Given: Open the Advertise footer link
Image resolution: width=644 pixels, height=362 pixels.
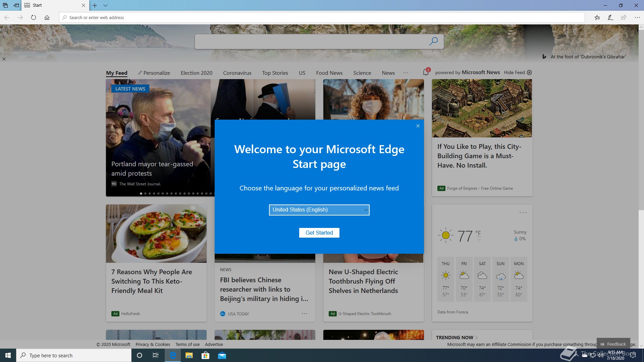Looking at the screenshot, I should pyautogui.click(x=214, y=344).
